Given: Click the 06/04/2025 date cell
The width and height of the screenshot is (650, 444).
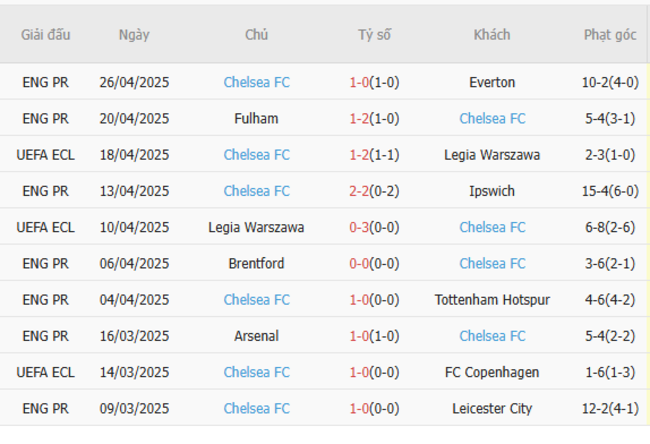Looking at the screenshot, I should [x=134, y=264].
